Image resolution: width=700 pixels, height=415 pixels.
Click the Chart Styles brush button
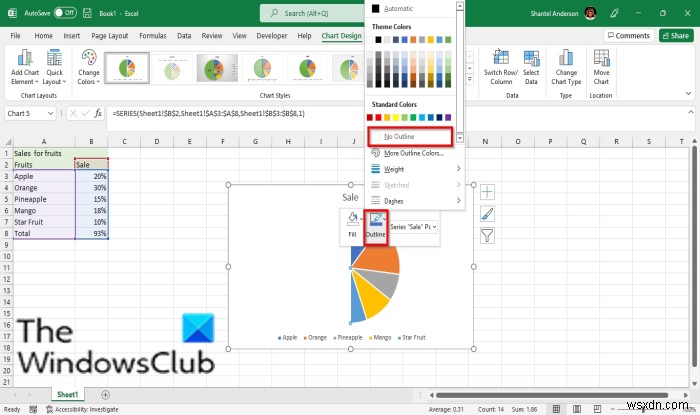[487, 214]
